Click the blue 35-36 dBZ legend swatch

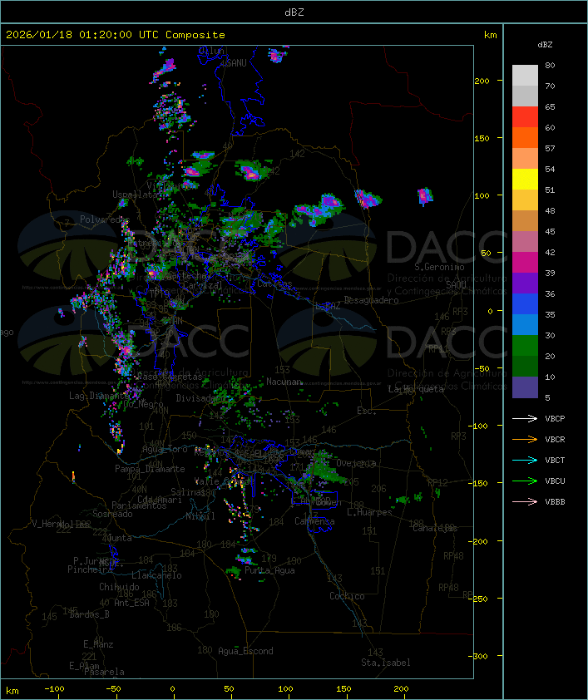point(525,304)
